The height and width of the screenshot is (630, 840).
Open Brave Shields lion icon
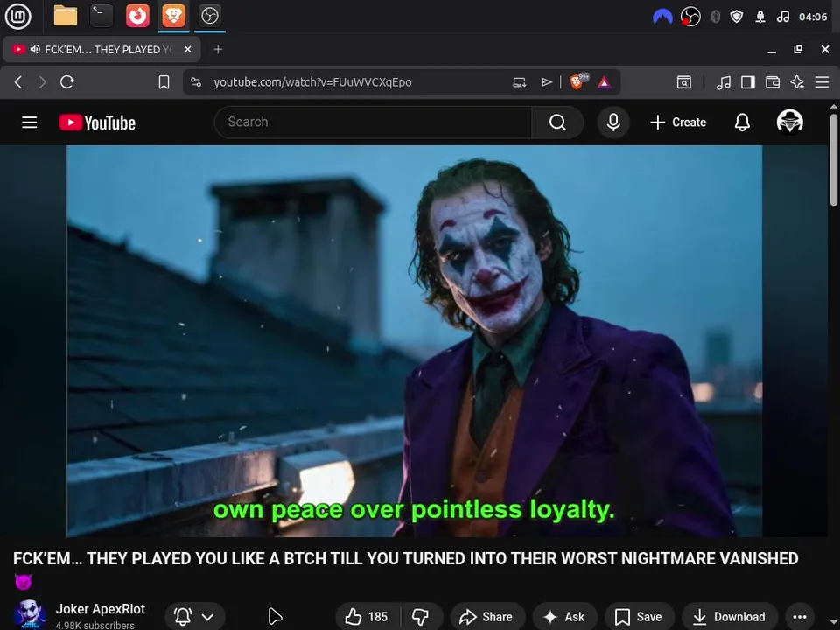pyautogui.click(x=577, y=81)
